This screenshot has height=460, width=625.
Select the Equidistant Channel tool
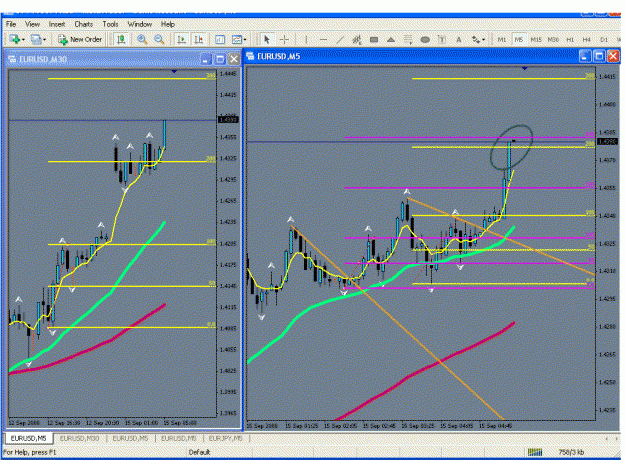[357, 39]
